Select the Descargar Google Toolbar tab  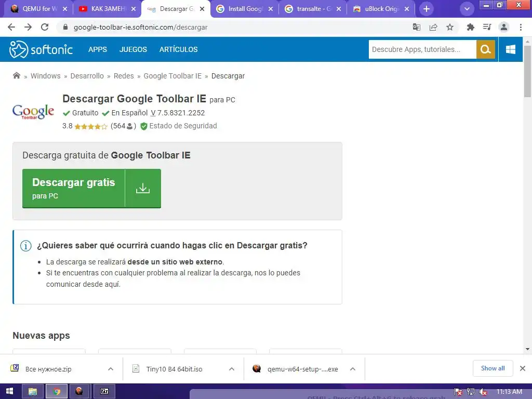176,9
